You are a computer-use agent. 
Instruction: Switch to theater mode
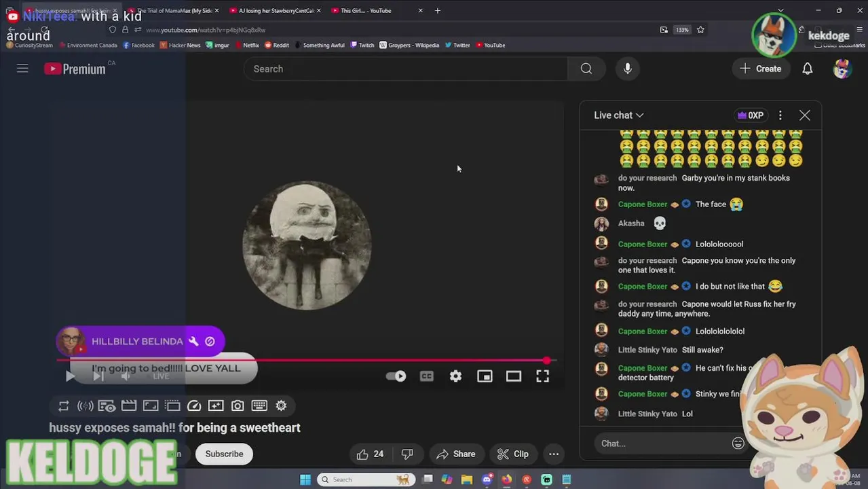point(514,376)
